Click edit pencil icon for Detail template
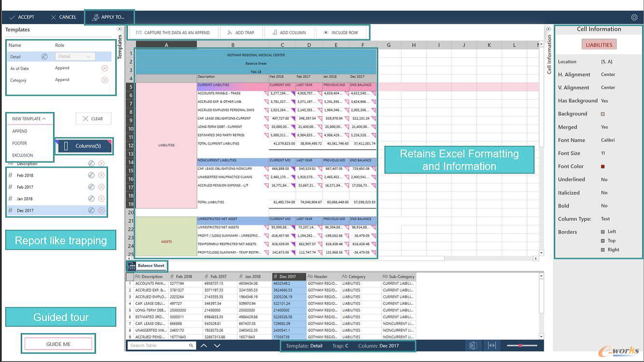This screenshot has height=362, width=644. click(x=44, y=56)
